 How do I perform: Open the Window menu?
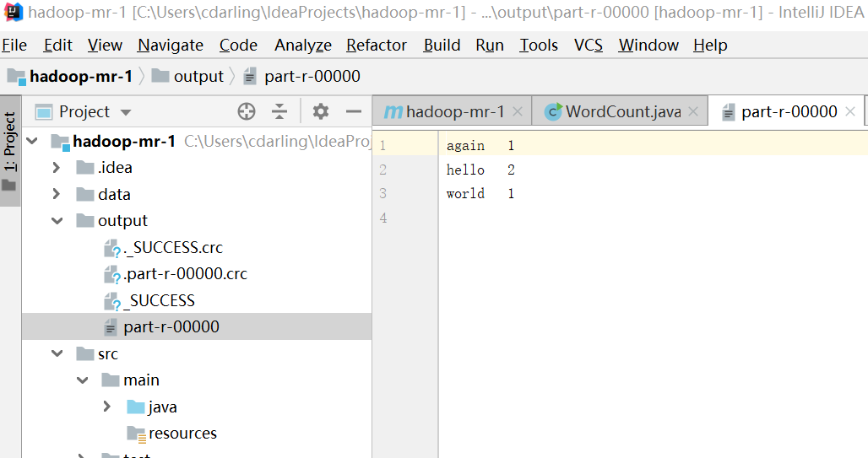click(648, 45)
